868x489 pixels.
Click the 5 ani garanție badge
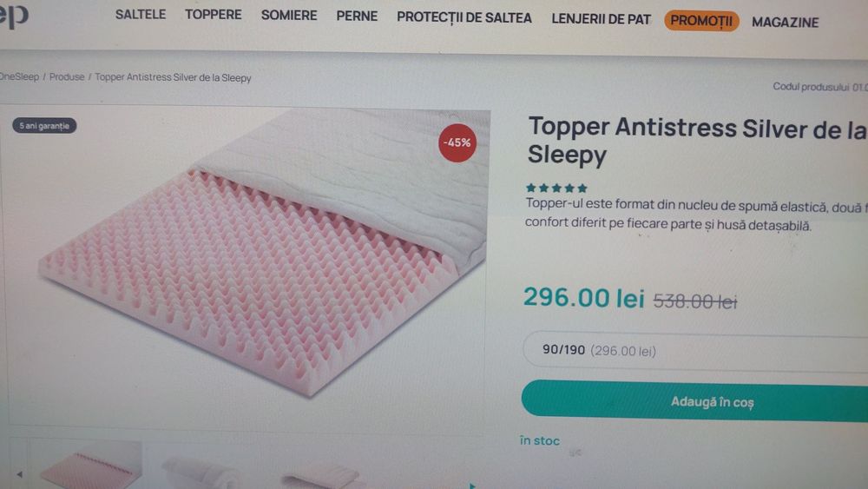(x=44, y=126)
